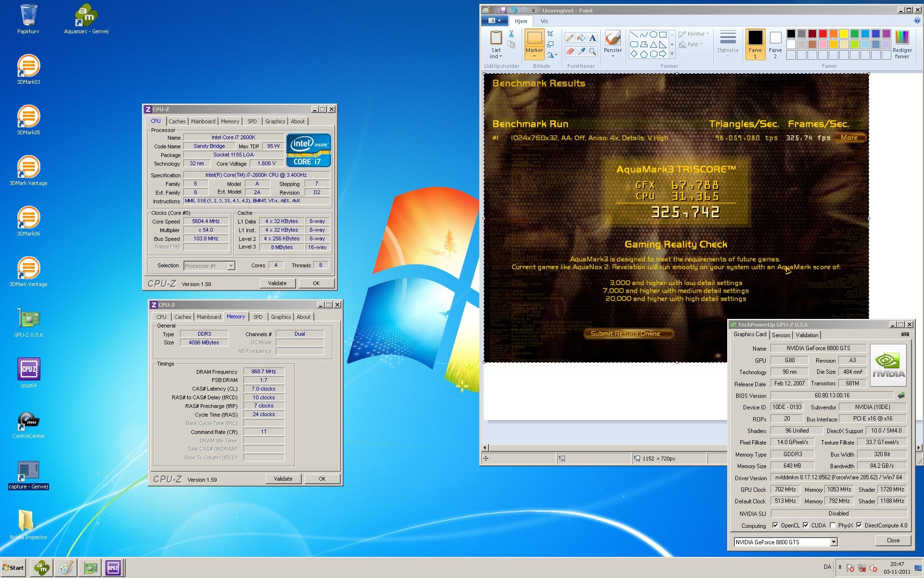
Task: Open the Marker selection dropdown
Action: pos(534,54)
